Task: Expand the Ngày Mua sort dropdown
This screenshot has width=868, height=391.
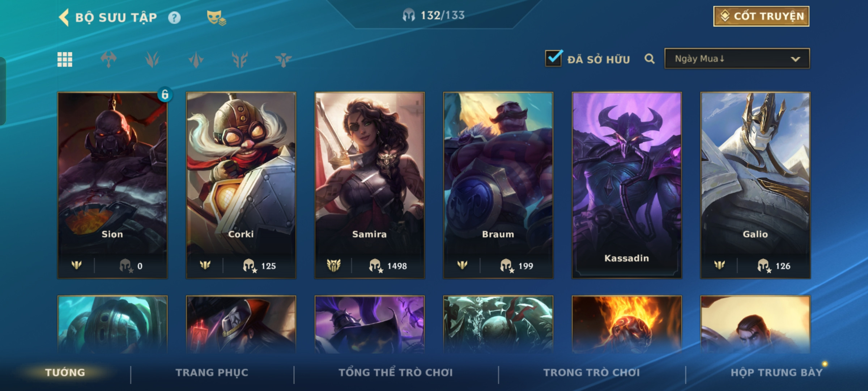Action: click(737, 59)
